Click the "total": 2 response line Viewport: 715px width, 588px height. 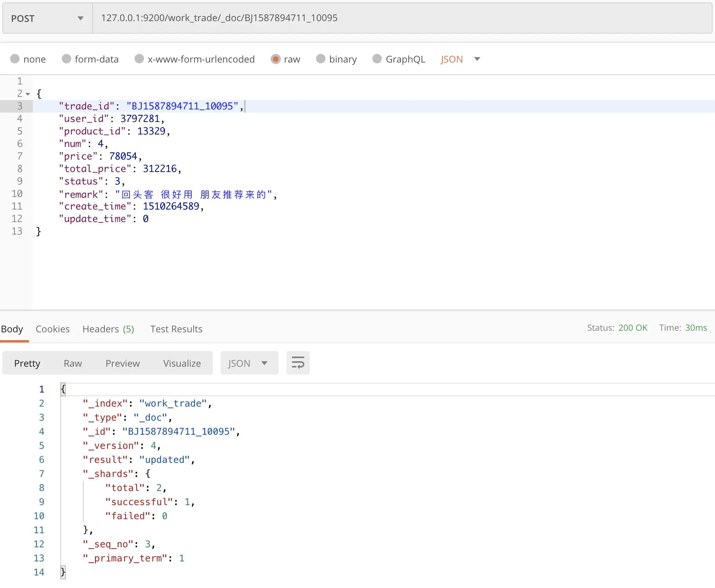[136, 488]
